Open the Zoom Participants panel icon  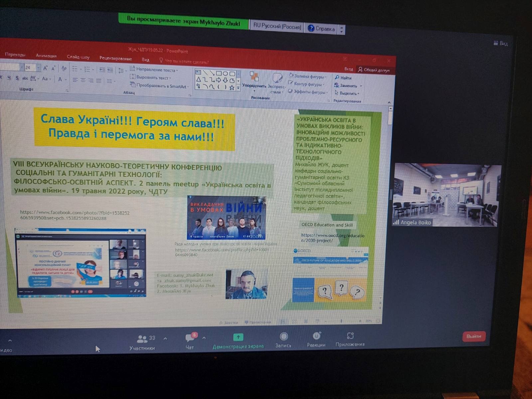pyautogui.click(x=142, y=339)
